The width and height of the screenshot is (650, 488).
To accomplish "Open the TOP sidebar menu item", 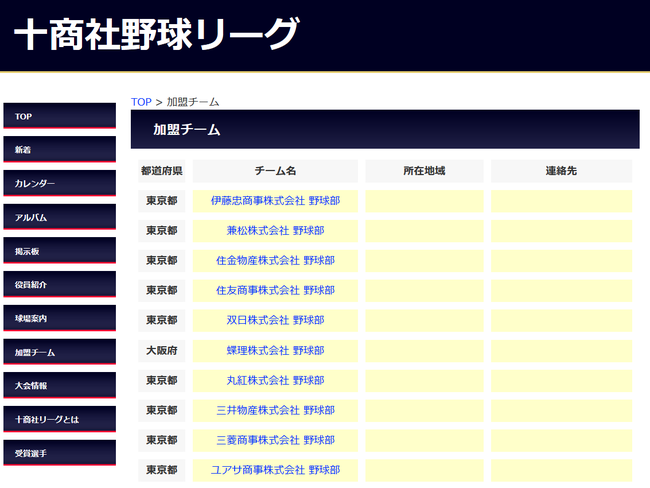I will pos(60,116).
